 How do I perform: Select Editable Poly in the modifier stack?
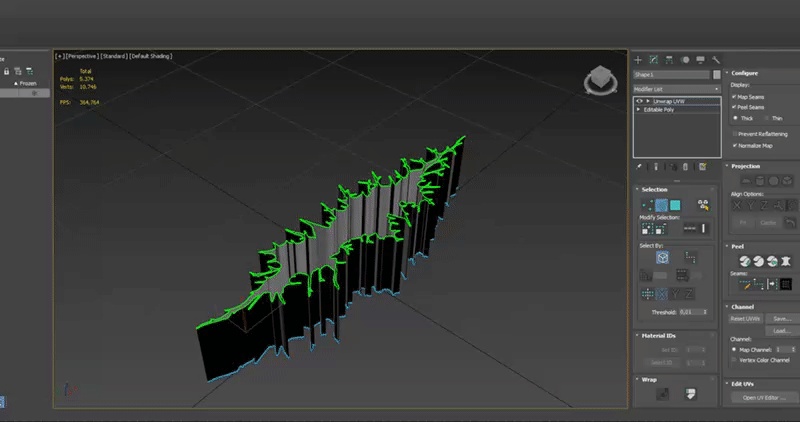pos(659,109)
